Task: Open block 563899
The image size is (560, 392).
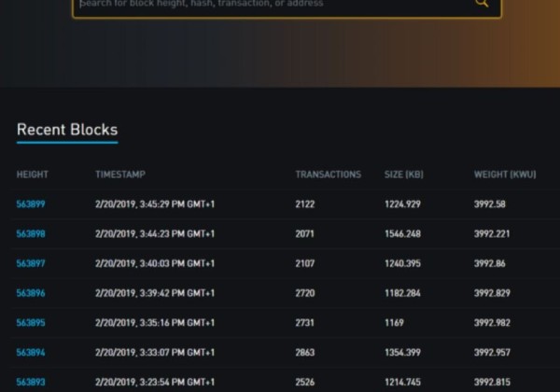Action: click(x=31, y=204)
